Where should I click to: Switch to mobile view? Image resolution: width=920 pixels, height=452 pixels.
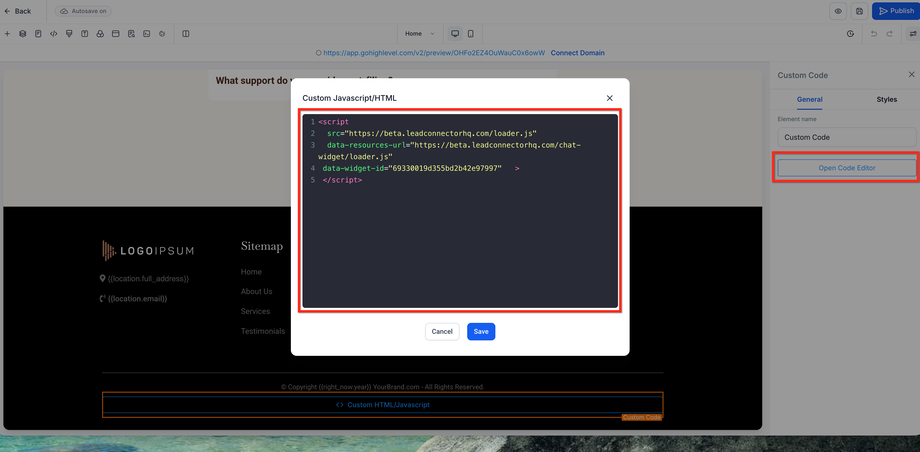click(x=470, y=34)
